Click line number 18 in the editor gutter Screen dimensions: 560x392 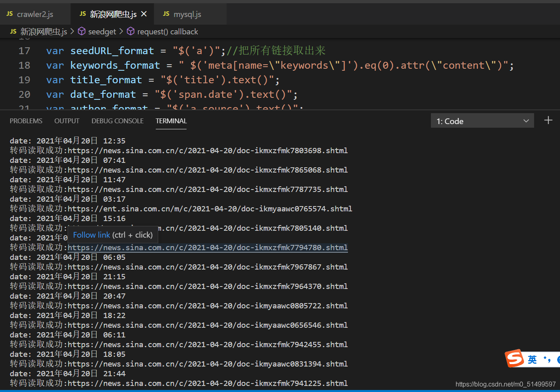point(24,65)
